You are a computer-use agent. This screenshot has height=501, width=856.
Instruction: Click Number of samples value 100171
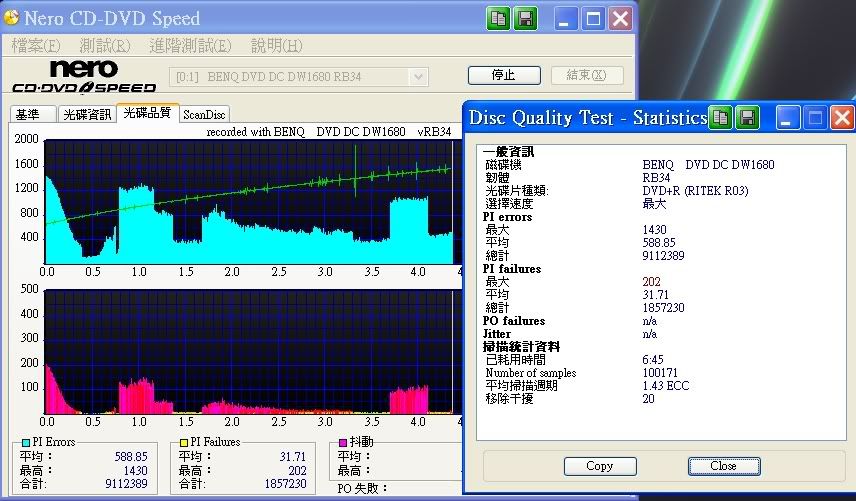[x=660, y=373]
